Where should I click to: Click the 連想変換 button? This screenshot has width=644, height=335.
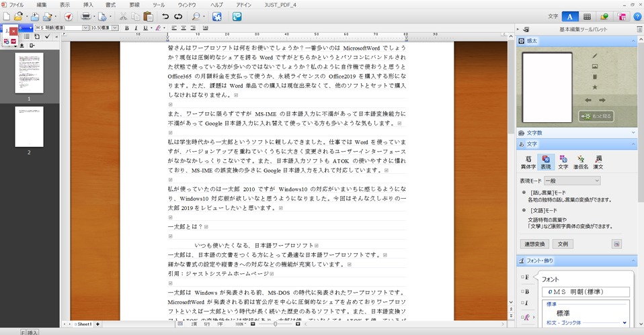click(x=534, y=244)
